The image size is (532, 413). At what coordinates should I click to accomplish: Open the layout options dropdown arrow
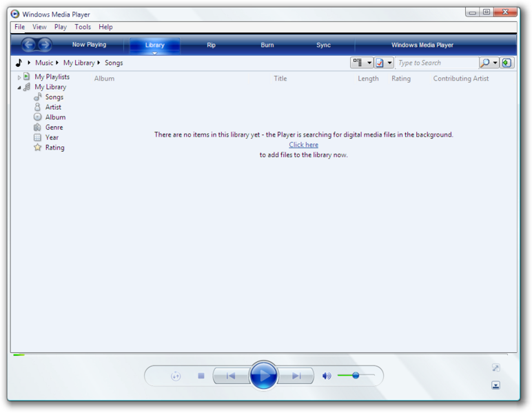[x=369, y=63]
